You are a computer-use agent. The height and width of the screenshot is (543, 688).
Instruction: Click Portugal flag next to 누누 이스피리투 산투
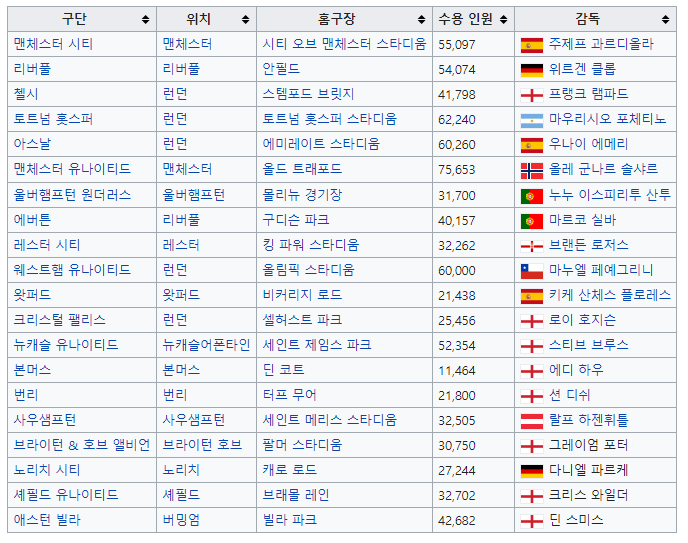pyautogui.click(x=532, y=196)
